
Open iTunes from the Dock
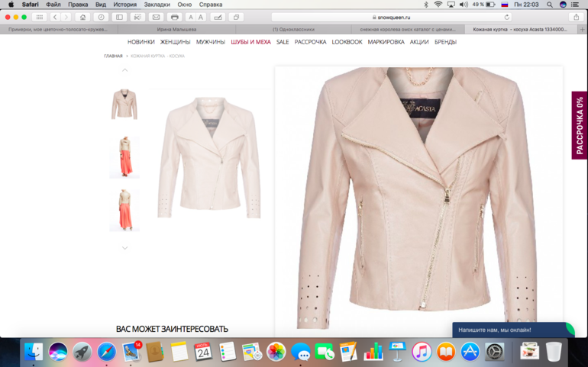click(x=422, y=352)
